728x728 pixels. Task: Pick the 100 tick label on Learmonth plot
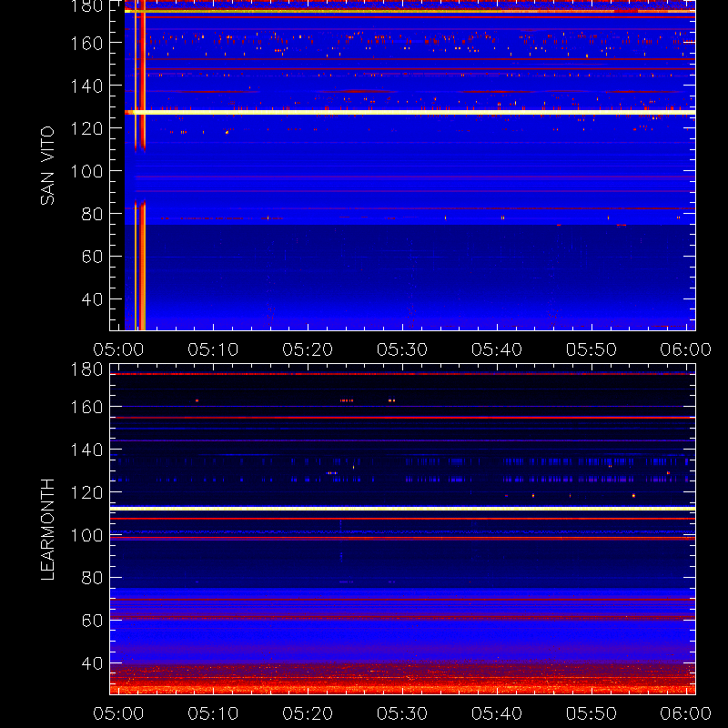pyautogui.click(x=86, y=535)
